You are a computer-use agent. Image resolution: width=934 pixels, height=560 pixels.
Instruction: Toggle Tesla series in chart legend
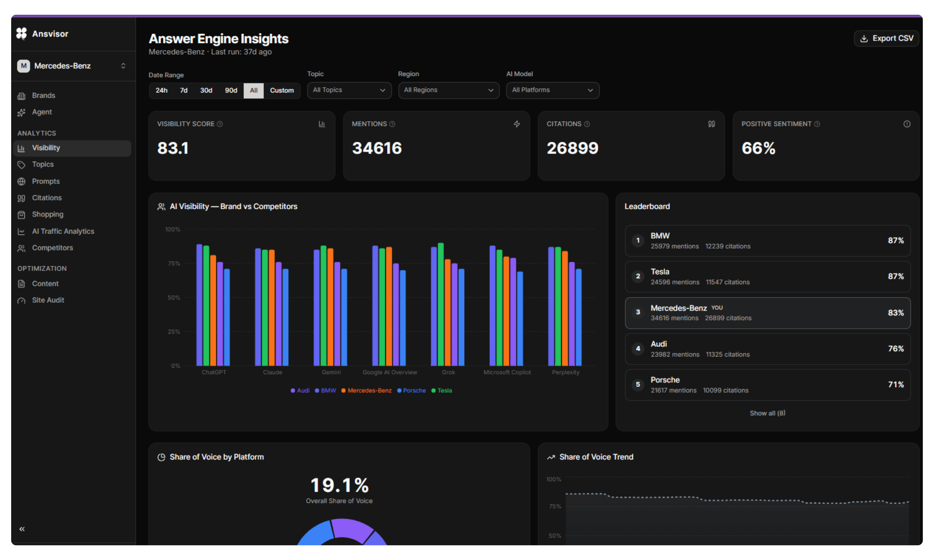click(442, 390)
